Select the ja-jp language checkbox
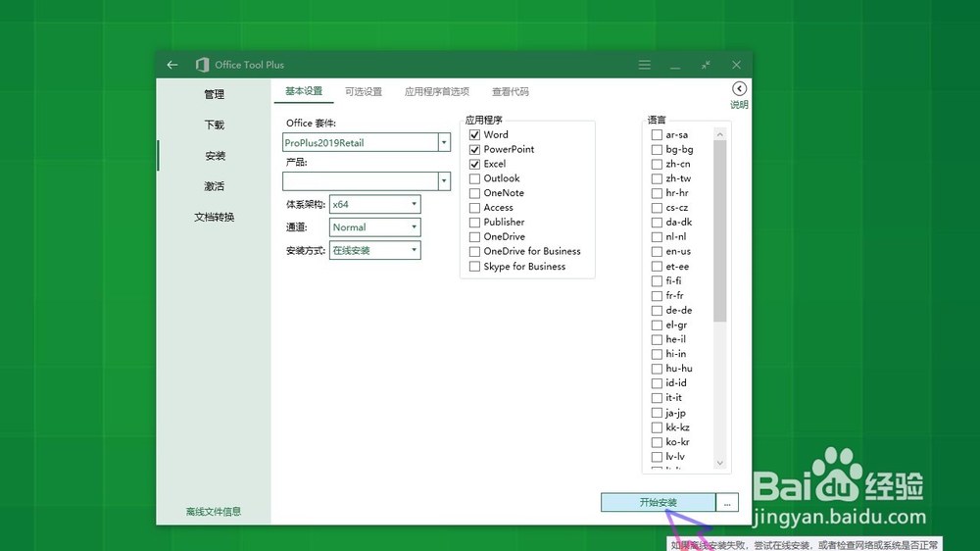This screenshot has width=980, height=551. click(x=657, y=413)
